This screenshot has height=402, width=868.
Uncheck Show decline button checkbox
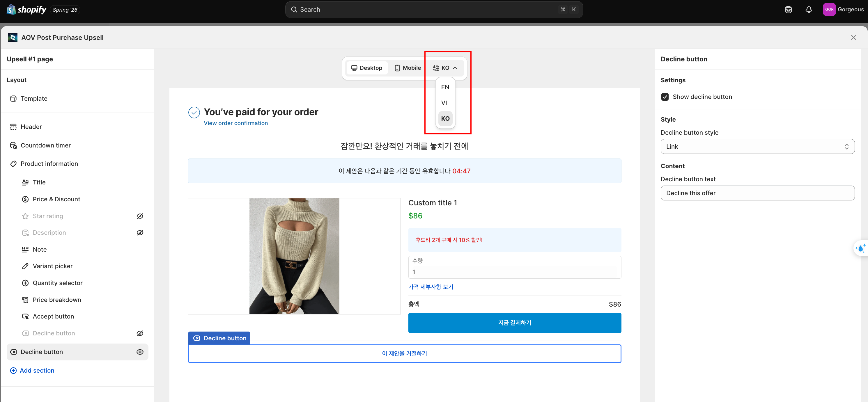click(x=665, y=97)
